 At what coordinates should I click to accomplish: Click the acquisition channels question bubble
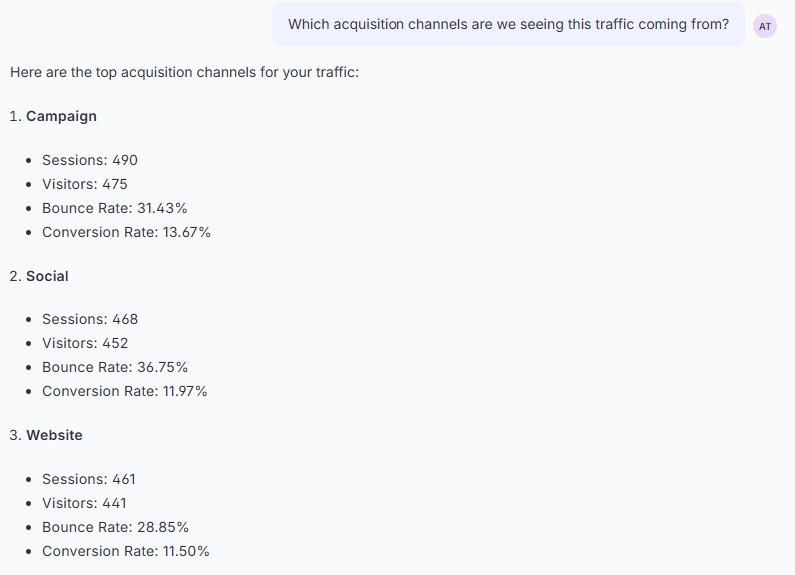point(508,24)
